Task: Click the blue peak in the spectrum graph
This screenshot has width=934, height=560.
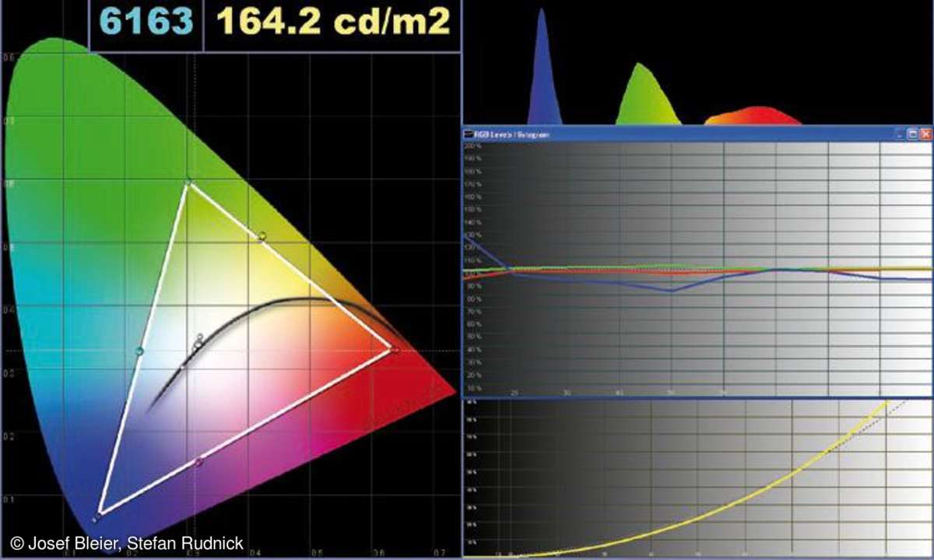Action: [543, 66]
